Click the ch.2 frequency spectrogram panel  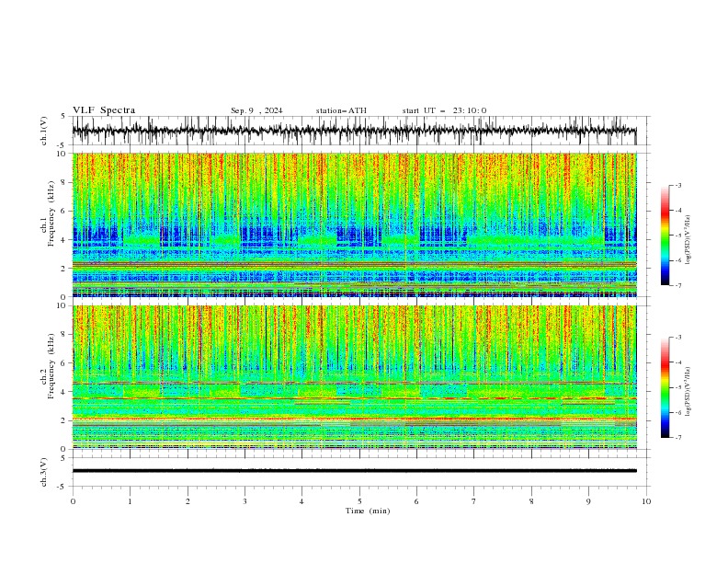pos(354,377)
